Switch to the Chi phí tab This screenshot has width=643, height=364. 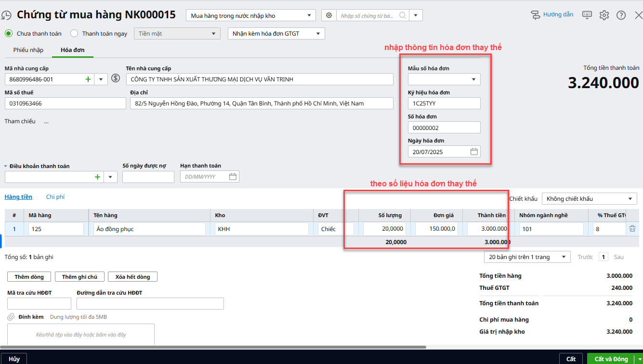pyautogui.click(x=55, y=197)
